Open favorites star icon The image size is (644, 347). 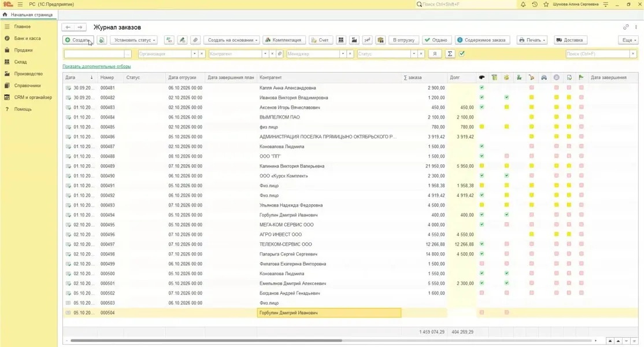click(x=546, y=5)
